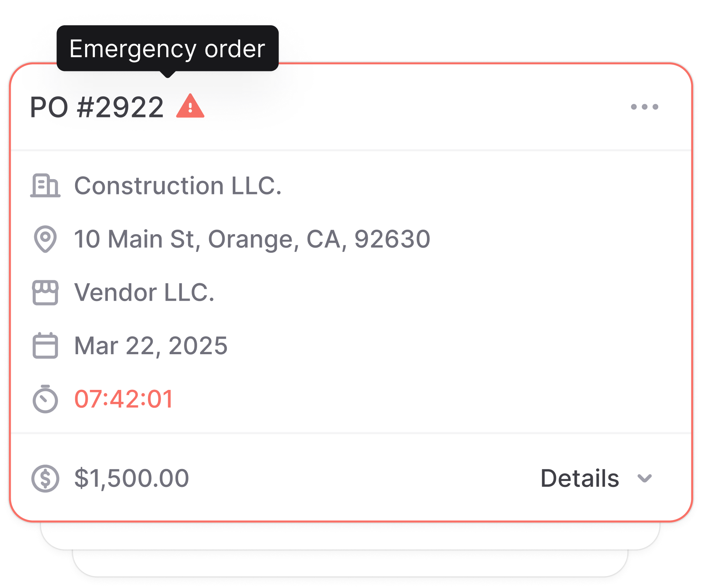The height and width of the screenshot is (588, 701).
Task: Click the dollar coin amount icon
Action: point(45,478)
